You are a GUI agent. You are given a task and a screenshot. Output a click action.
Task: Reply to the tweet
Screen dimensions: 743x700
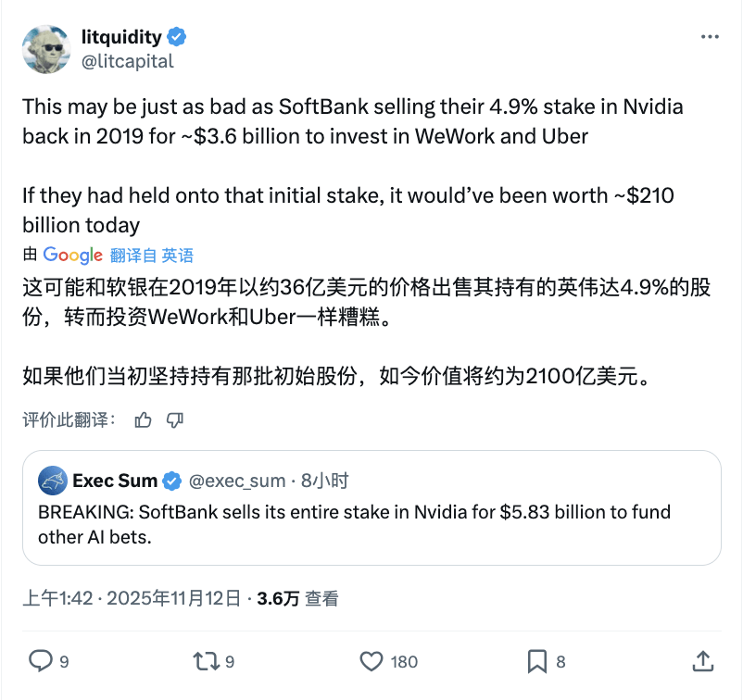[x=38, y=662]
